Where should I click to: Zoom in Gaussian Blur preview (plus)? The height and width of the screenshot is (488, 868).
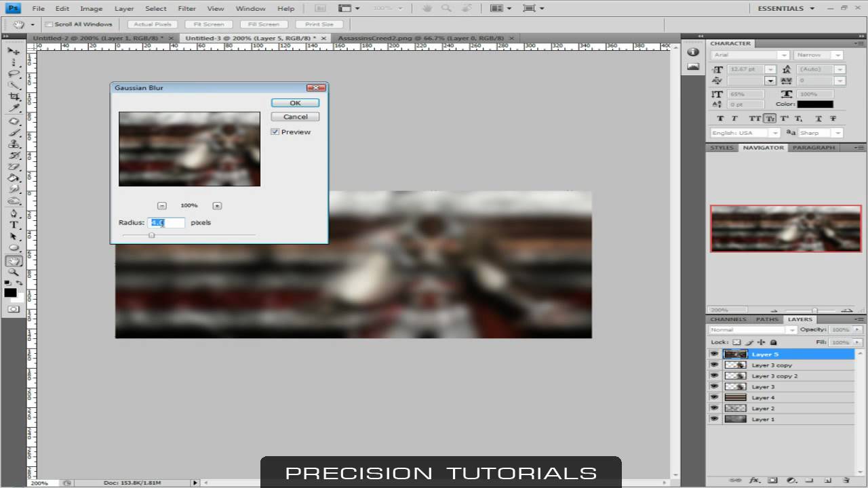[217, 205]
